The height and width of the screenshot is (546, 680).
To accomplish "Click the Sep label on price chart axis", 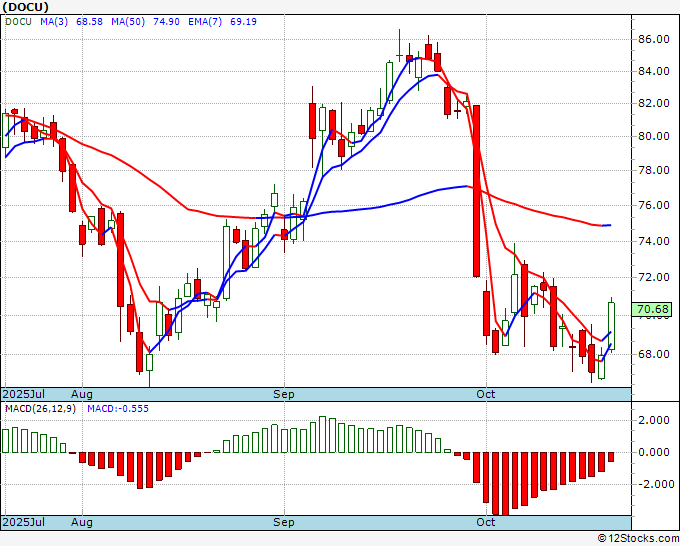I will pyautogui.click(x=284, y=394).
